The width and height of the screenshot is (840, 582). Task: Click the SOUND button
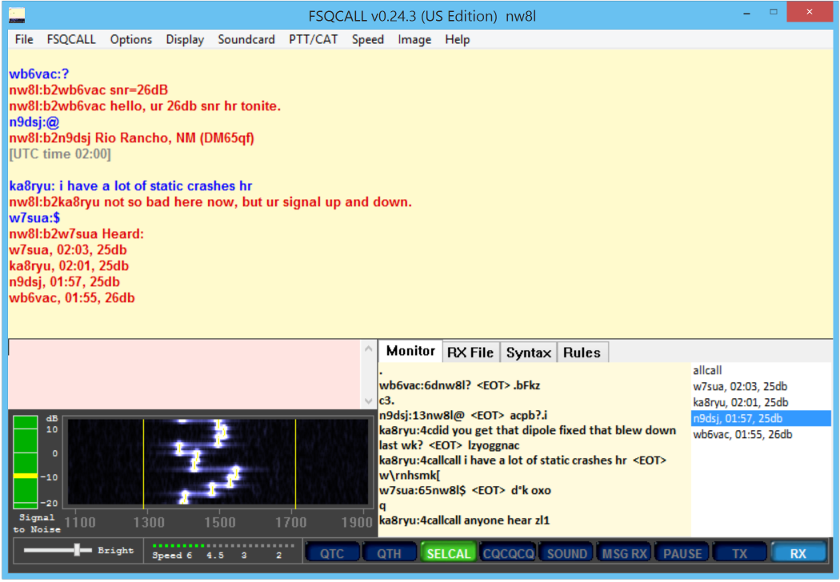(567, 554)
